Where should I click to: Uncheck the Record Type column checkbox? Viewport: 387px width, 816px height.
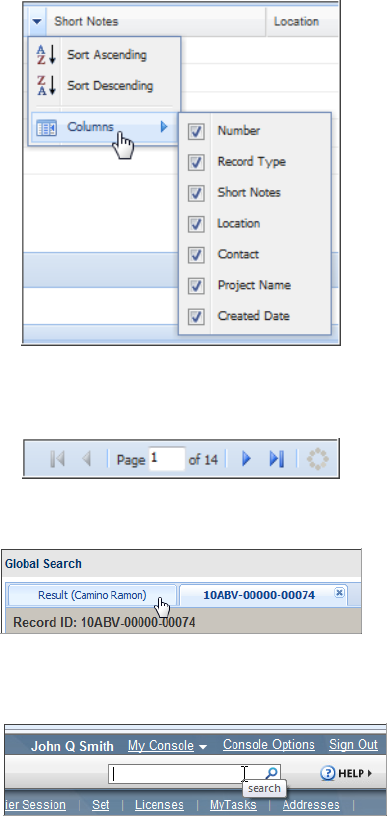(x=196, y=162)
